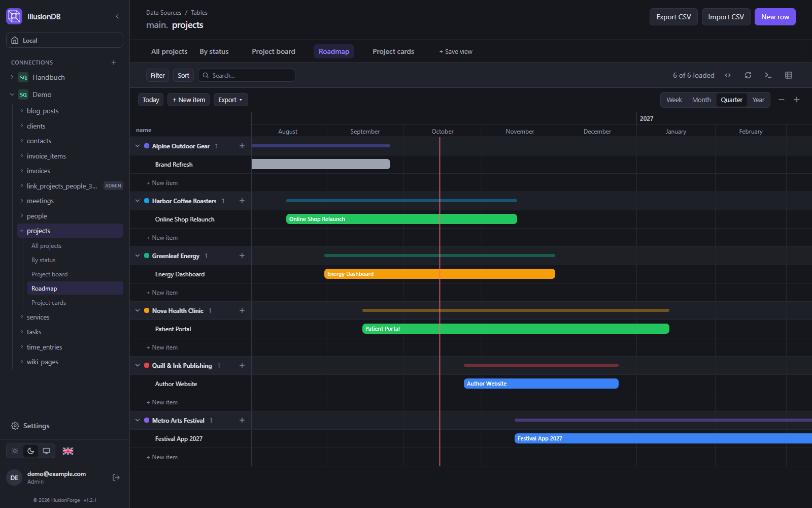Click the Today button
Screen dimensions: 812x508
tap(151, 100)
